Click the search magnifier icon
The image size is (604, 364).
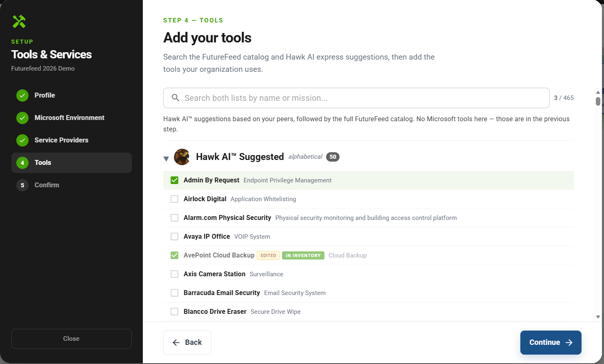(x=175, y=98)
